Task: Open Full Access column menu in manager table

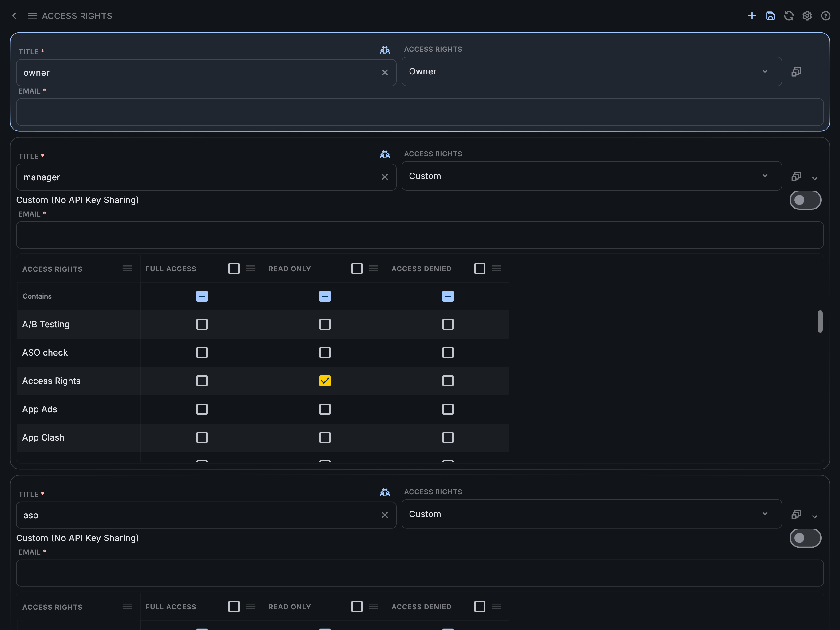Action: 250,268
